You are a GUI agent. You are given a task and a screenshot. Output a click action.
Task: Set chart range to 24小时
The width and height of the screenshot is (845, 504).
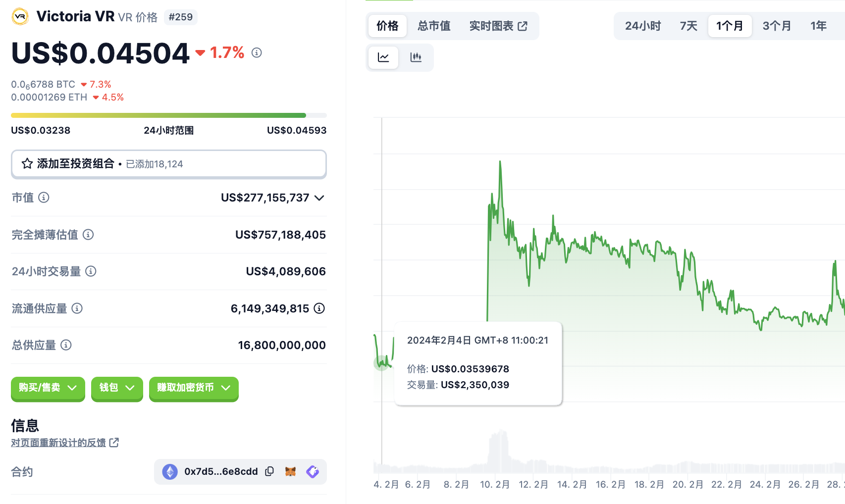pos(643,26)
